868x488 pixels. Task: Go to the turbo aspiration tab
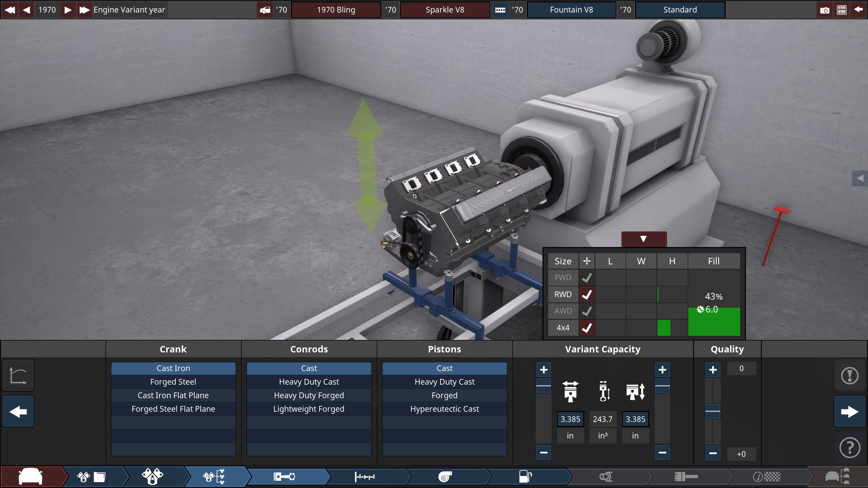click(x=445, y=477)
